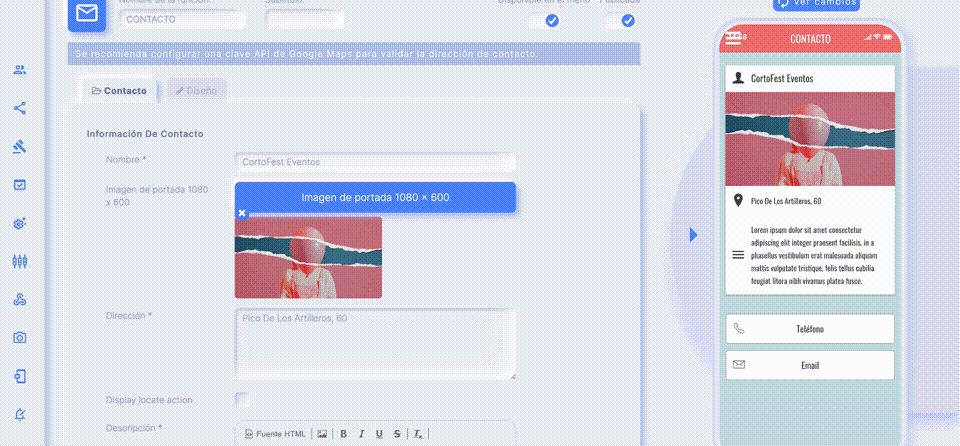Tap the Email button in phone preview
Screen dimensions: 960x446
pyautogui.click(x=810, y=366)
